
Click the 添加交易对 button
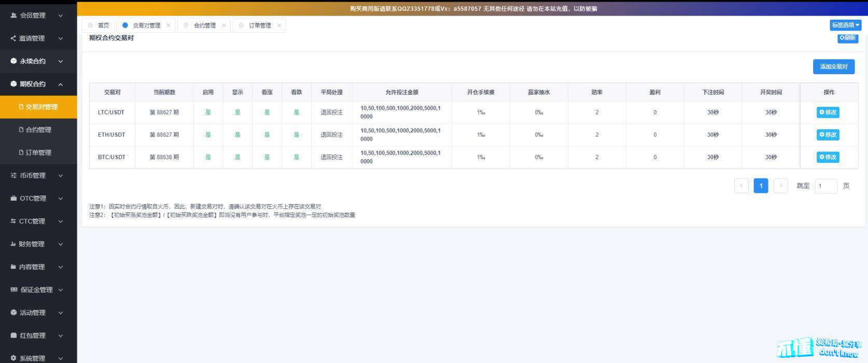(833, 67)
